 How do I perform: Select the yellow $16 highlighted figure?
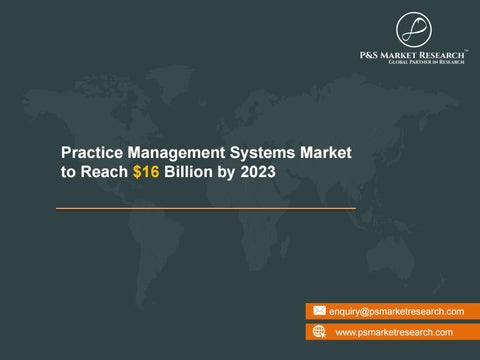tap(146, 172)
